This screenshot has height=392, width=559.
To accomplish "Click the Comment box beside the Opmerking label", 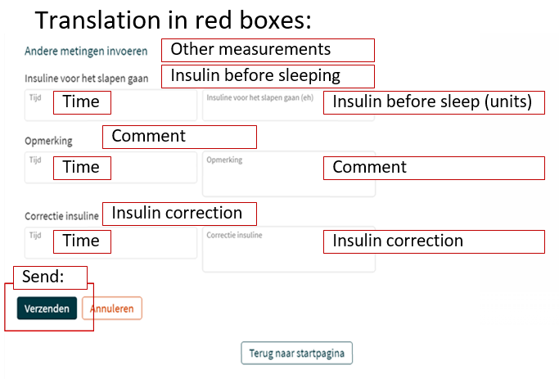I will coord(179,137).
